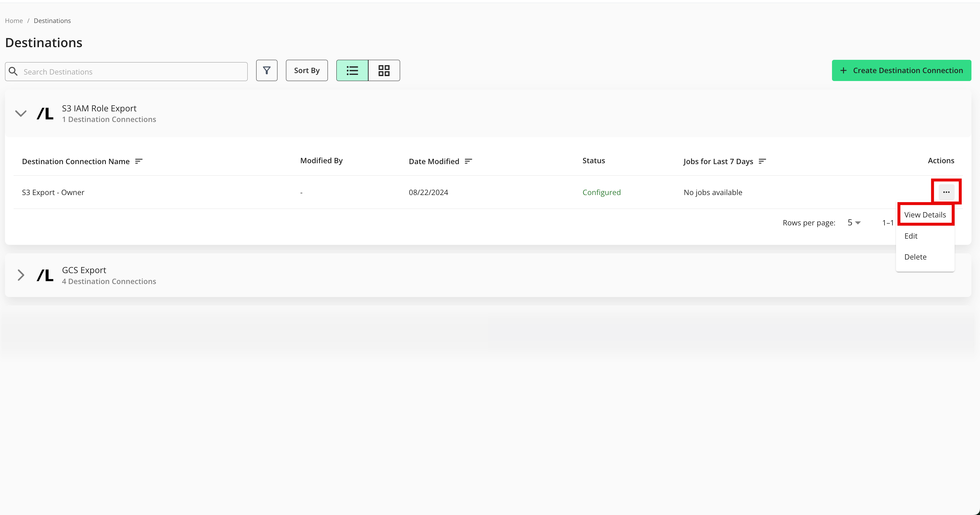Switch to grid view layout
Screen dimensions: 980x515
click(x=384, y=70)
